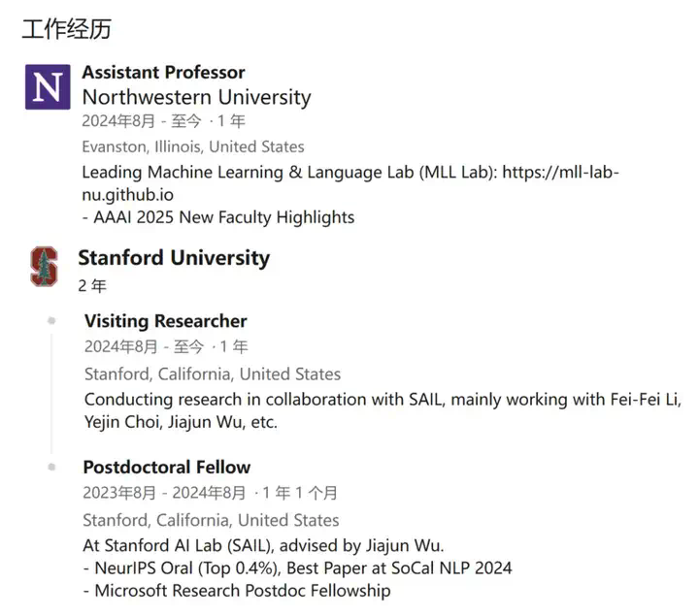Click the SAIL collaboration description with Fei-Fei Li
Viewport: 699px width, 616px height.
pos(383,410)
